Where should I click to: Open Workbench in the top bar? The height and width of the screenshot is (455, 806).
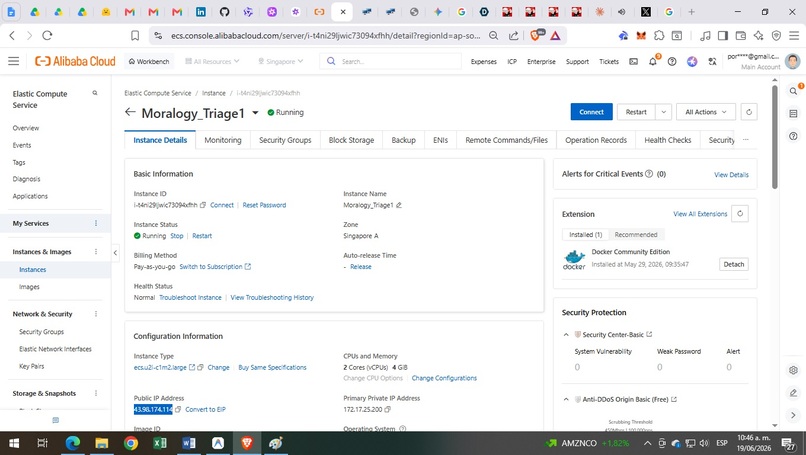click(149, 61)
